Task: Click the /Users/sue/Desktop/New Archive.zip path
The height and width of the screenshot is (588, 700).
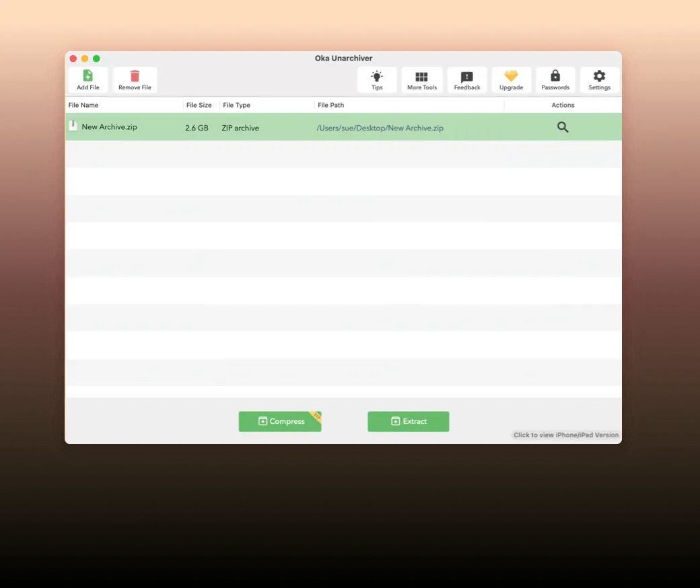Action: (x=380, y=128)
